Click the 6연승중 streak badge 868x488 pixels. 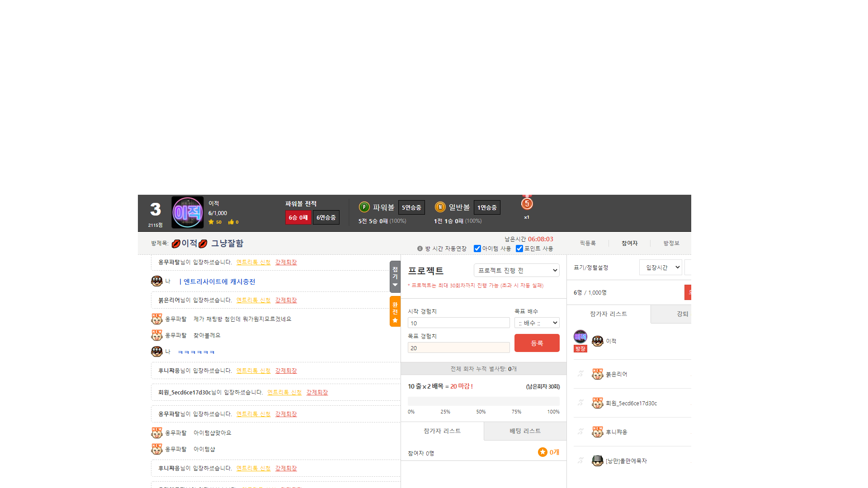(x=326, y=217)
